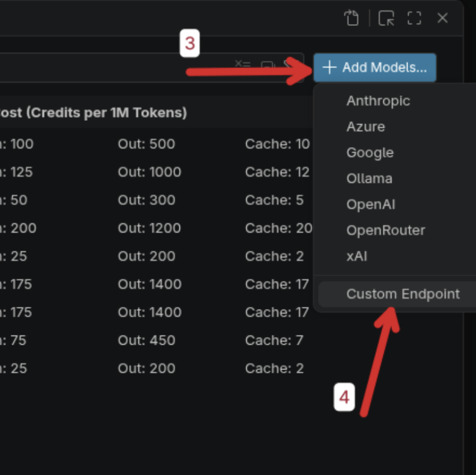This screenshot has height=475, width=476.
Task: Click the input cost value 125
Action: [21, 172]
